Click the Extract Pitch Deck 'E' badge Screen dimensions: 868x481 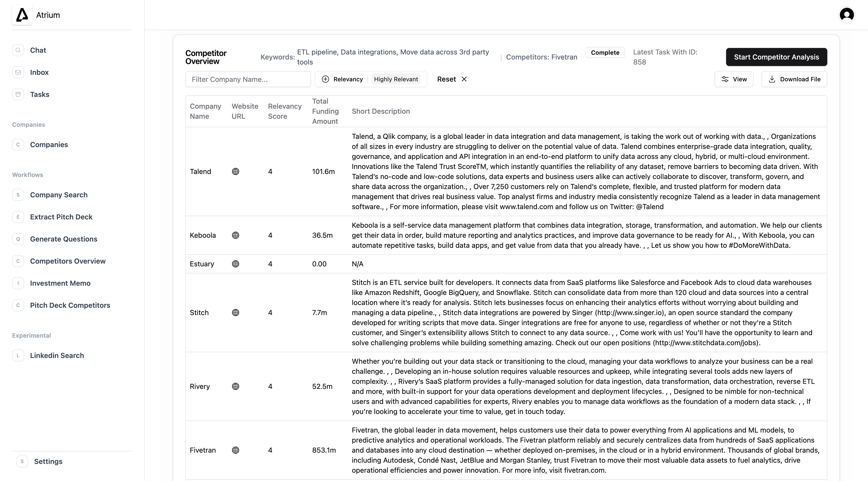[x=18, y=217]
